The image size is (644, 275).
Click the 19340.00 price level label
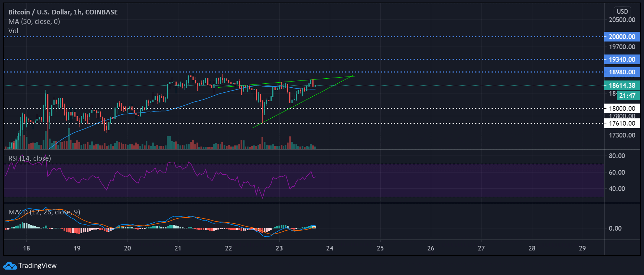coord(622,60)
